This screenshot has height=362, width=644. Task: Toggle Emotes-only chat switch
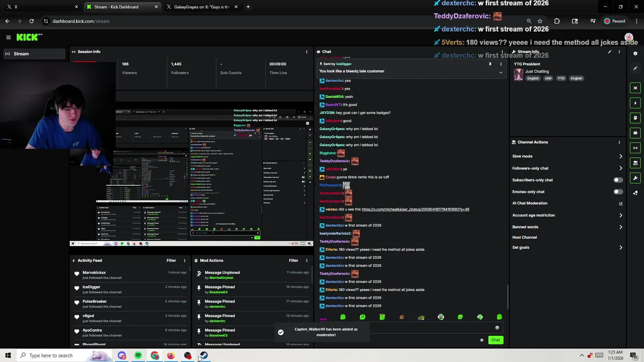point(618,192)
